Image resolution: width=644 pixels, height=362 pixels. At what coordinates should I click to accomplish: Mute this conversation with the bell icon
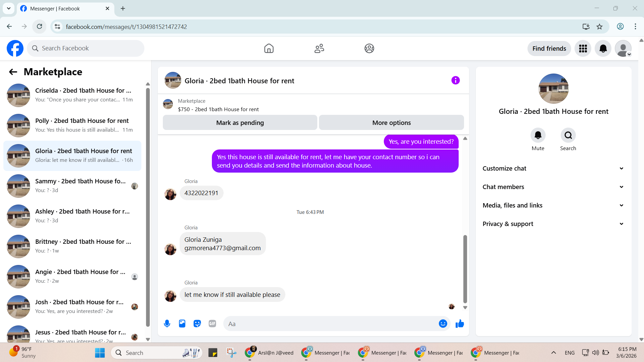point(538,135)
